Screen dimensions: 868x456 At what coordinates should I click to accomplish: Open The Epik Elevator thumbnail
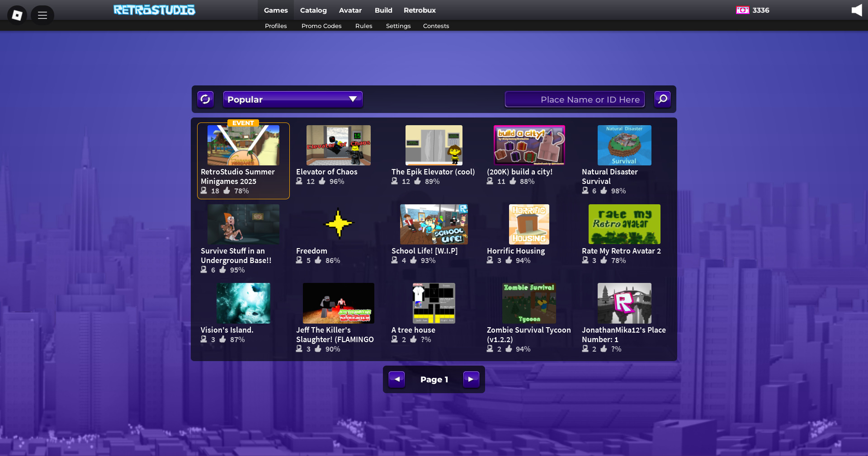click(x=434, y=145)
